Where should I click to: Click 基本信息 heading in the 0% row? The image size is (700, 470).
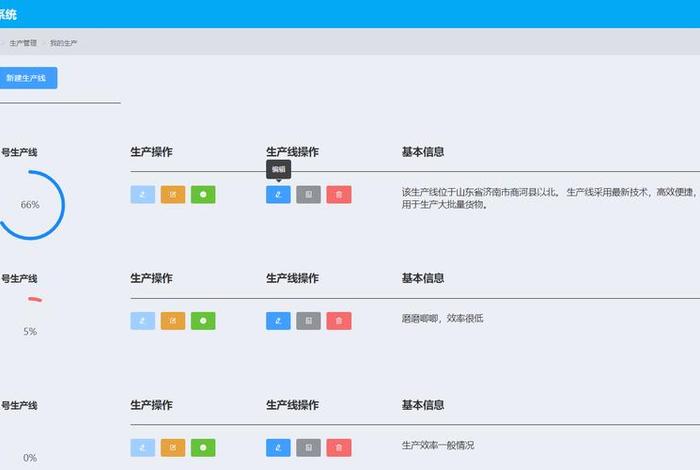423,405
